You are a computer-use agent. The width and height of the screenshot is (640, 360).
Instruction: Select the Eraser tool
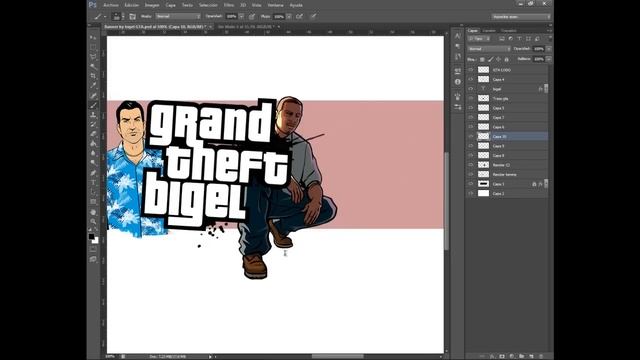point(93,134)
